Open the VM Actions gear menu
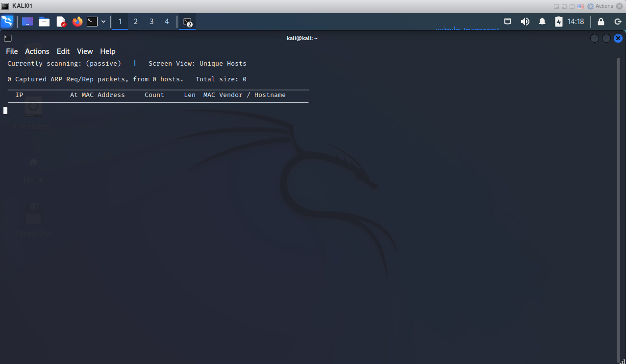This screenshot has height=364, width=626. click(x=601, y=6)
